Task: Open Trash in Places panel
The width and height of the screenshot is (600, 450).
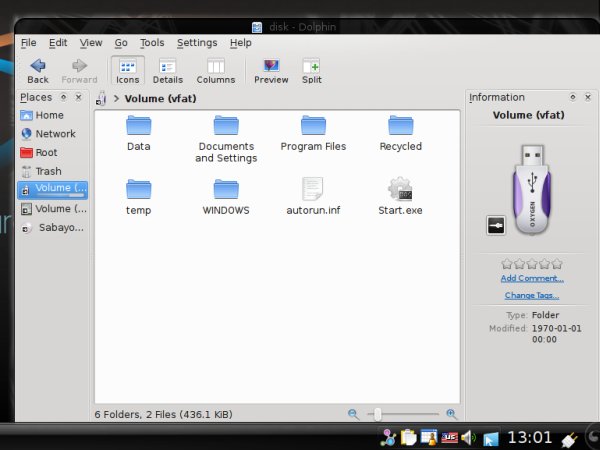Action: [x=53, y=171]
